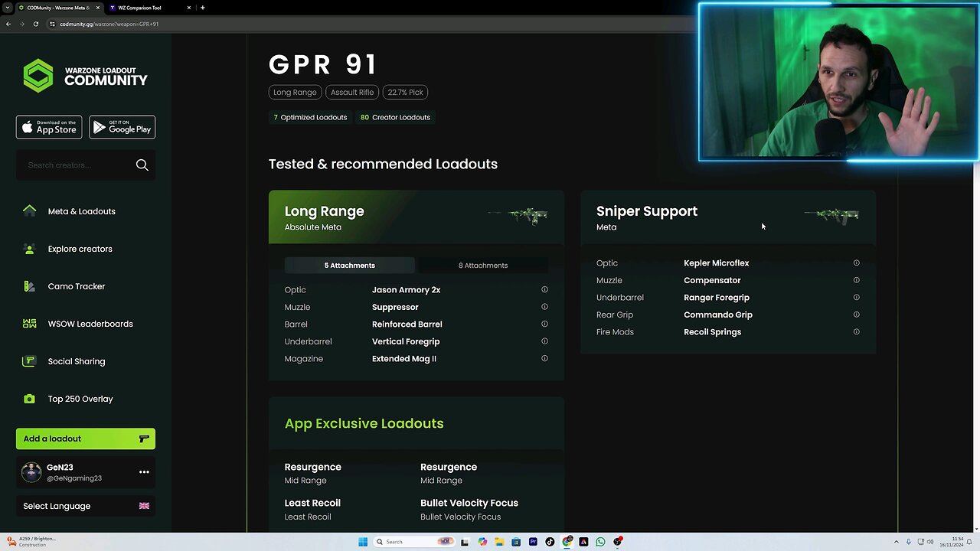Click the Jason Armory 2x attachment name

406,289
